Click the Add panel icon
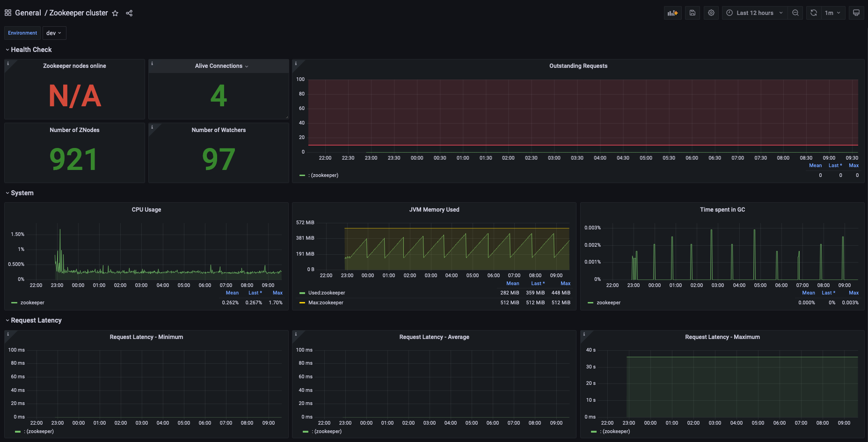Screen dimensions: 868x442 (x=673, y=13)
